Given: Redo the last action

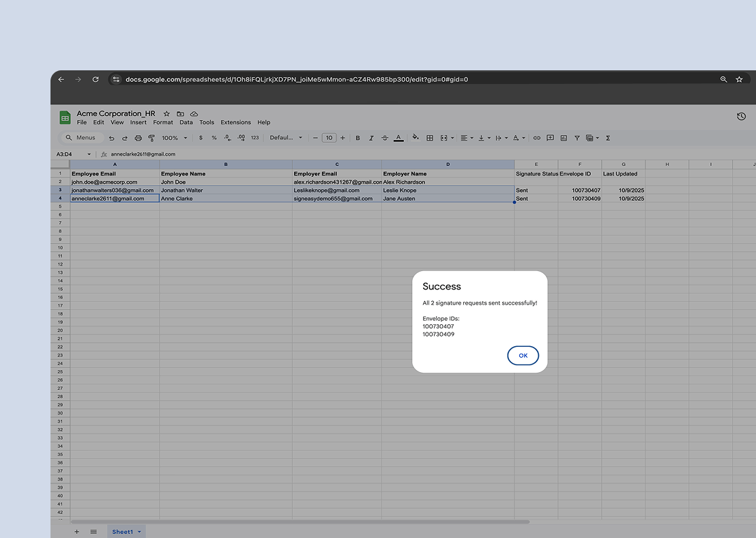Looking at the screenshot, I should click(124, 138).
